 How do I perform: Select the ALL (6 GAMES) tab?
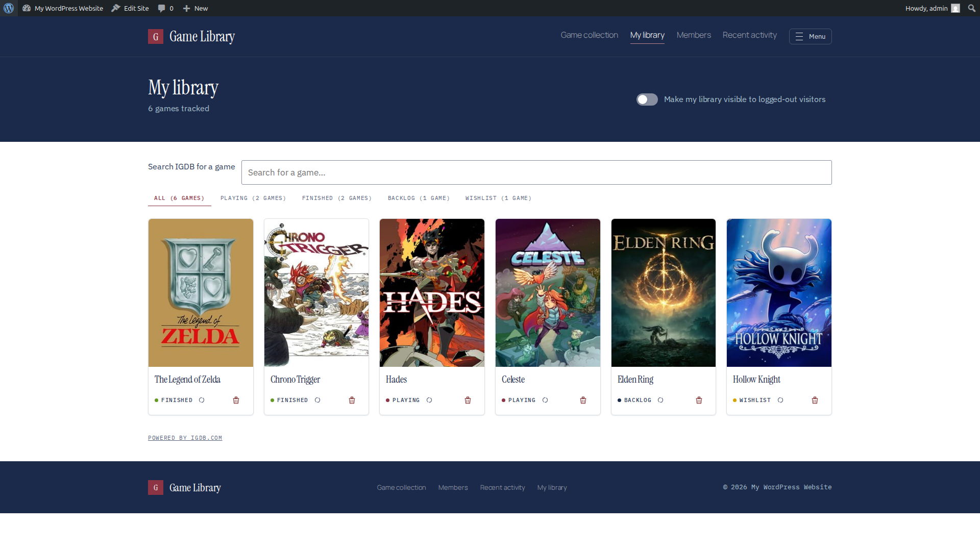point(179,198)
